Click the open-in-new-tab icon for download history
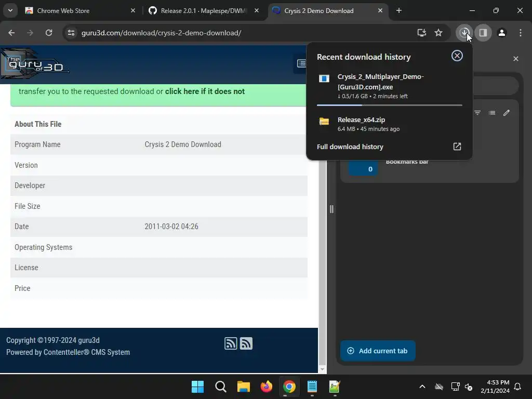 457,147
